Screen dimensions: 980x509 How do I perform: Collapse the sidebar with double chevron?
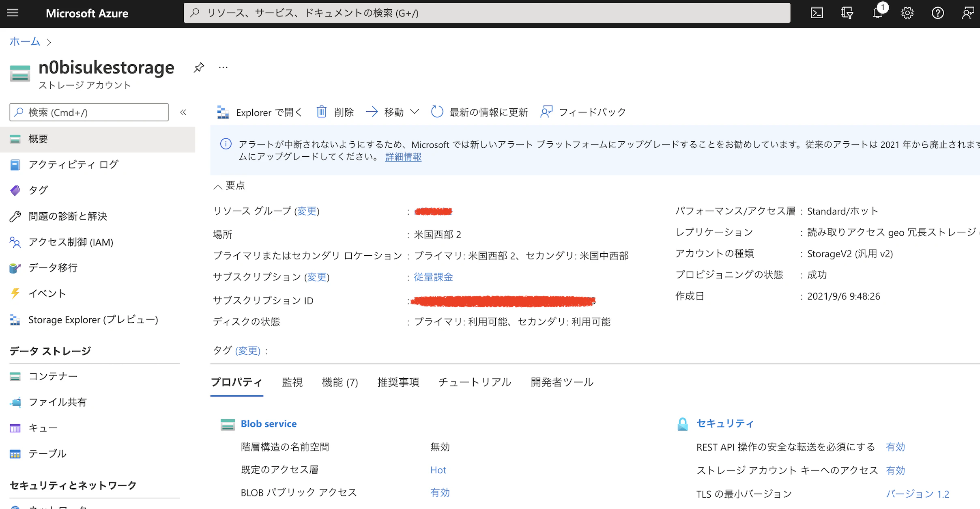click(183, 112)
